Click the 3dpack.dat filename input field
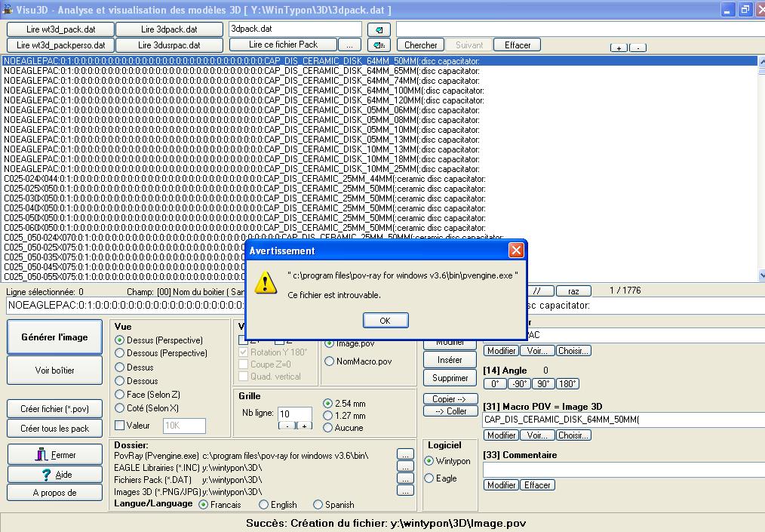The height and width of the screenshot is (532, 765). click(x=295, y=29)
